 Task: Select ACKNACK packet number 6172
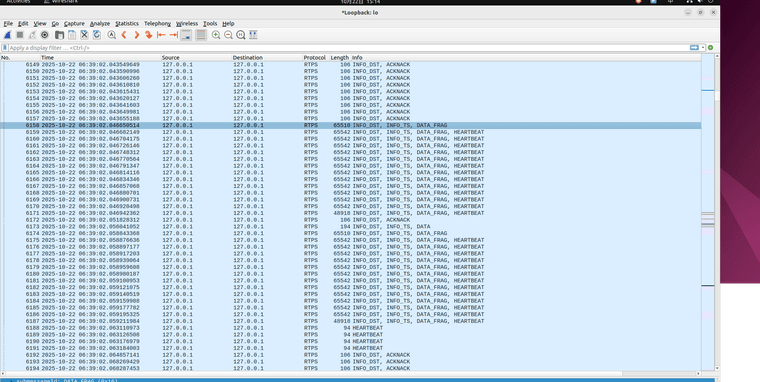pos(350,220)
